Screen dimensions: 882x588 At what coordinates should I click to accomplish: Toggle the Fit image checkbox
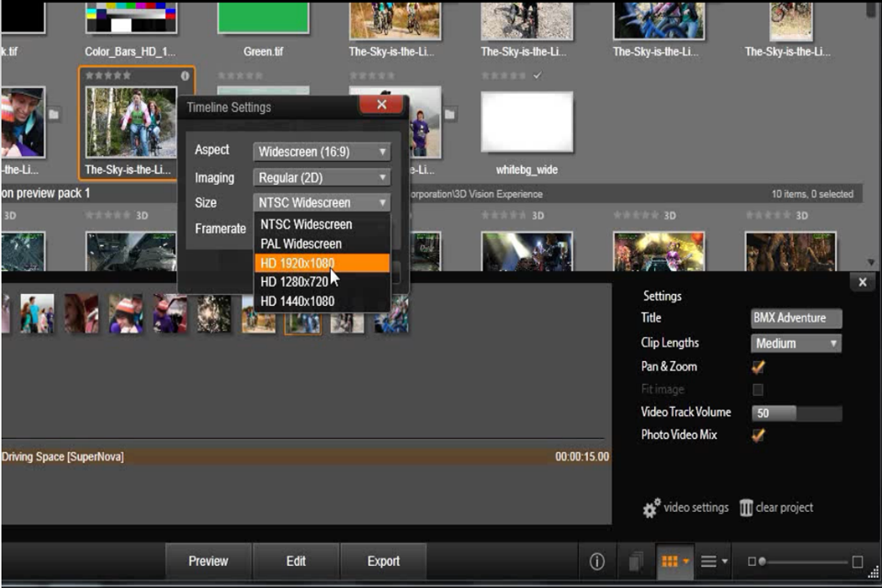click(758, 390)
